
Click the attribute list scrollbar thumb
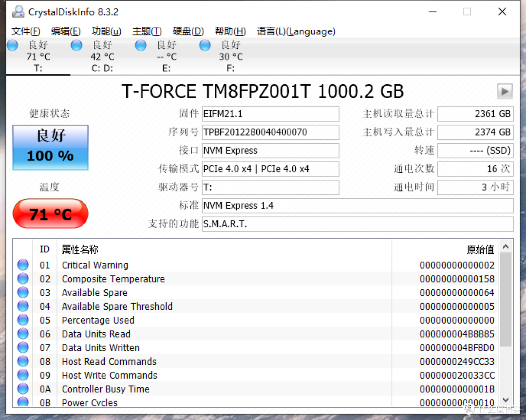tap(506, 300)
